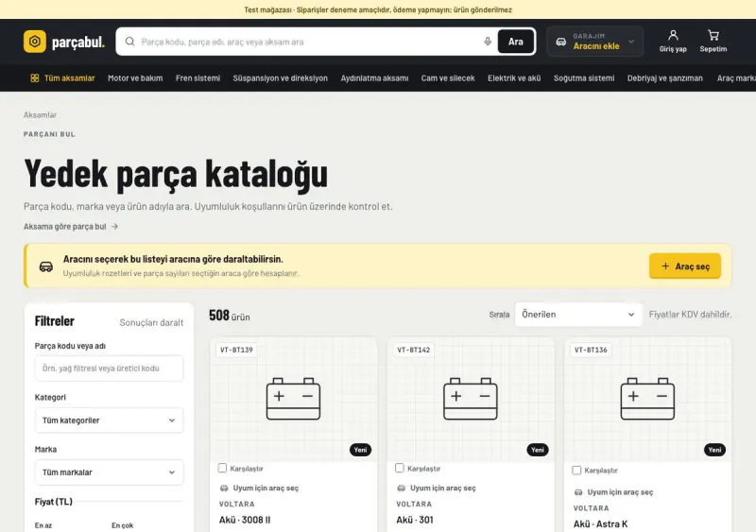The height and width of the screenshot is (532, 756).
Task: Open the Sırala Önerilen sort dropdown
Action: point(578,315)
